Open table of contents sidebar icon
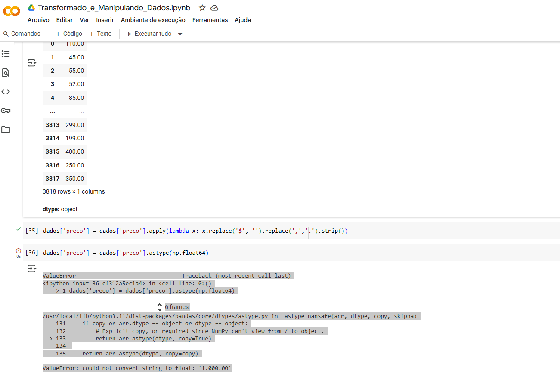 [6, 54]
